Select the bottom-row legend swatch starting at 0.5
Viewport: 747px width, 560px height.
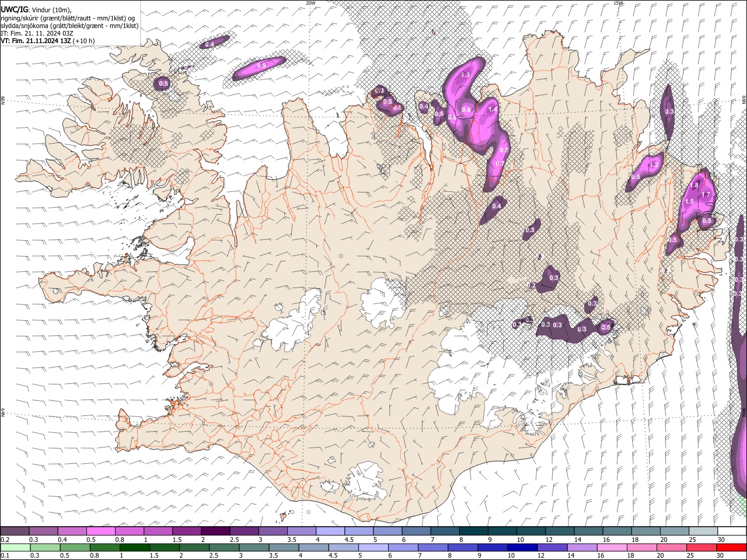[75, 547]
